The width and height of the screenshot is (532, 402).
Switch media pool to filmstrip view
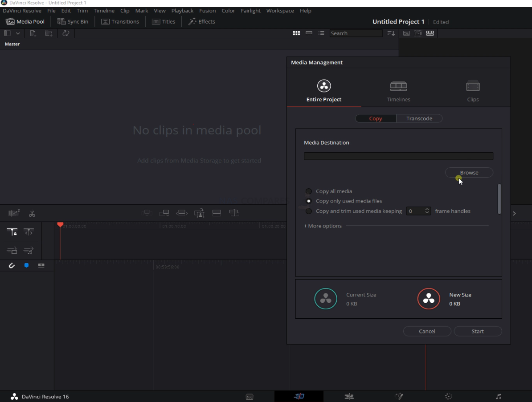click(309, 33)
